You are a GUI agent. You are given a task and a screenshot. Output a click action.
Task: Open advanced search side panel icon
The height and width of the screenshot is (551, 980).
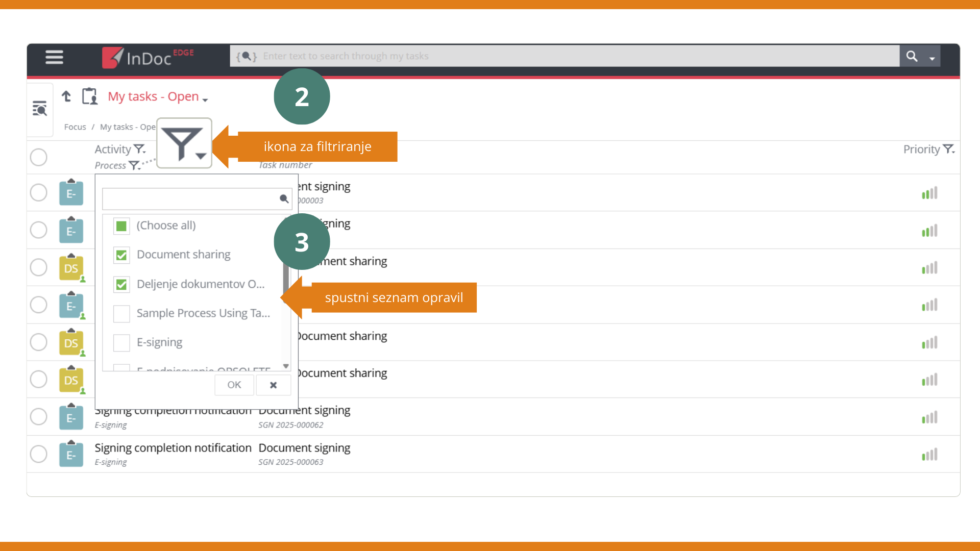(x=40, y=109)
